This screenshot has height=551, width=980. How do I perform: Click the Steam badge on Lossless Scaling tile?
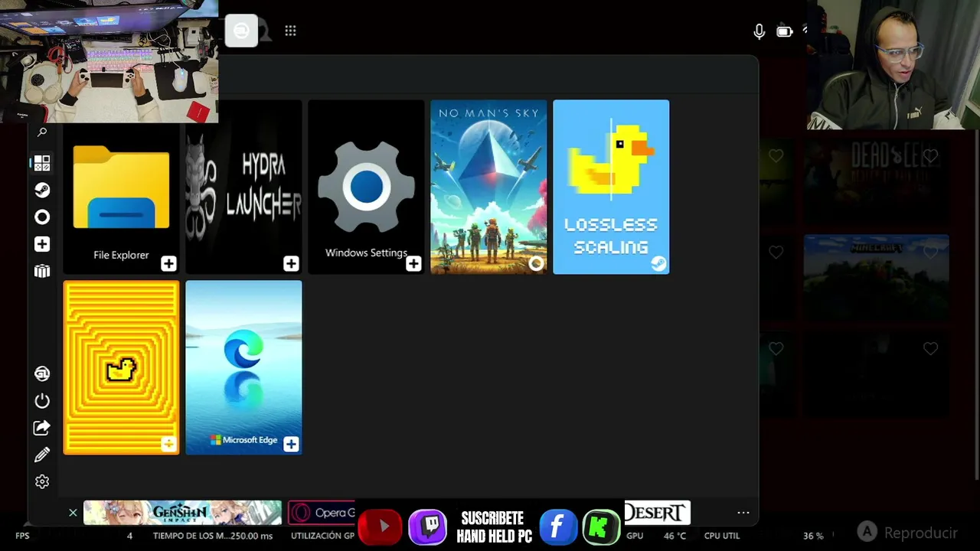click(x=658, y=264)
